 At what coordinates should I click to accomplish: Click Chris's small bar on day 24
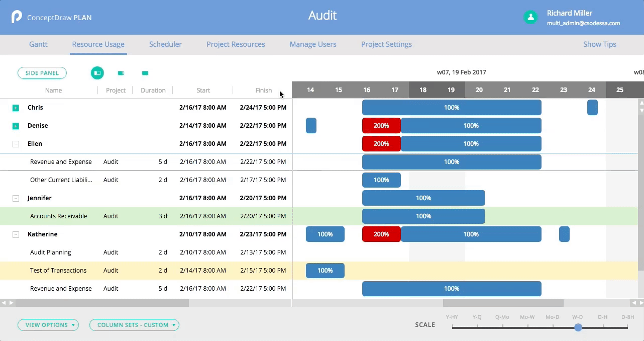[x=592, y=108]
